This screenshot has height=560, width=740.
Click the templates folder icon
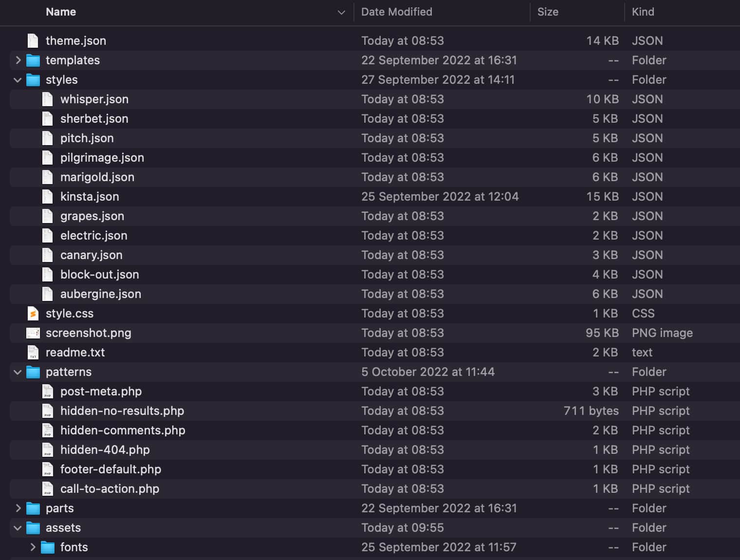coord(33,60)
